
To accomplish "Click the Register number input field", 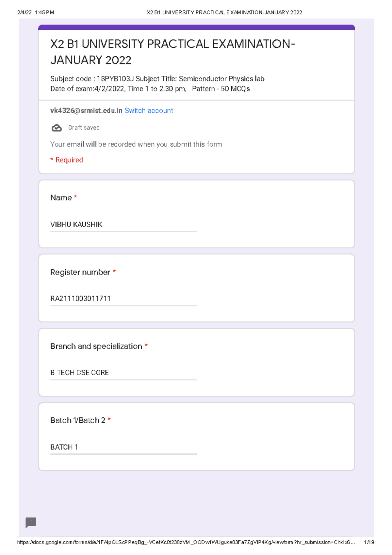I will coord(123,298).
